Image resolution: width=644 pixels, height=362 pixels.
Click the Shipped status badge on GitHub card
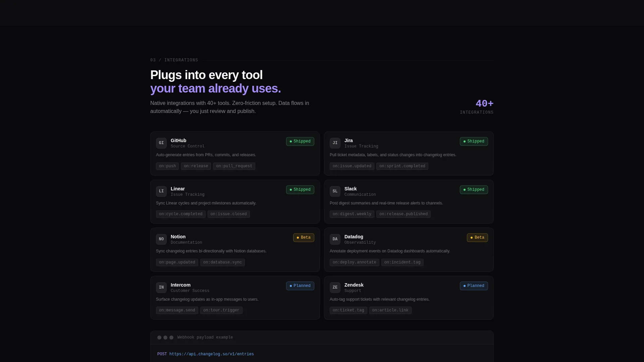pos(300,141)
